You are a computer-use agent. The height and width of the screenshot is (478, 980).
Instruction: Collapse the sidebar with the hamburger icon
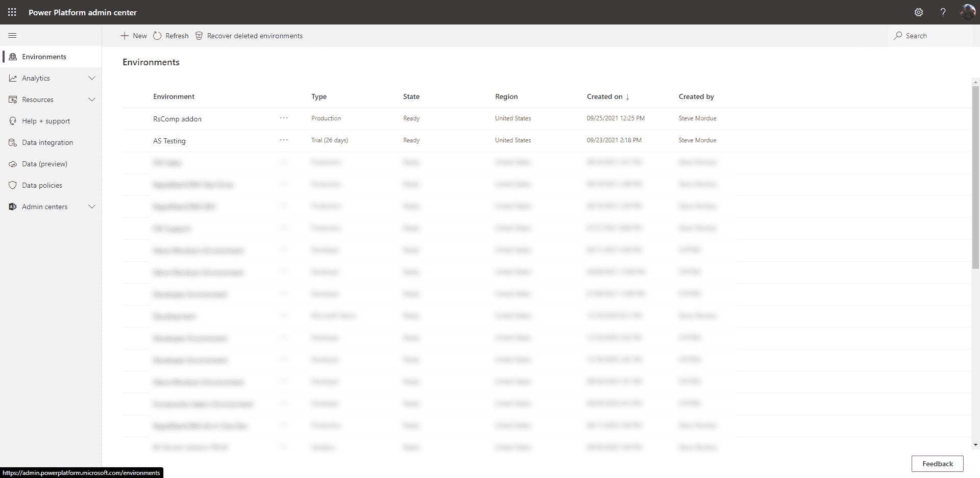coord(13,35)
